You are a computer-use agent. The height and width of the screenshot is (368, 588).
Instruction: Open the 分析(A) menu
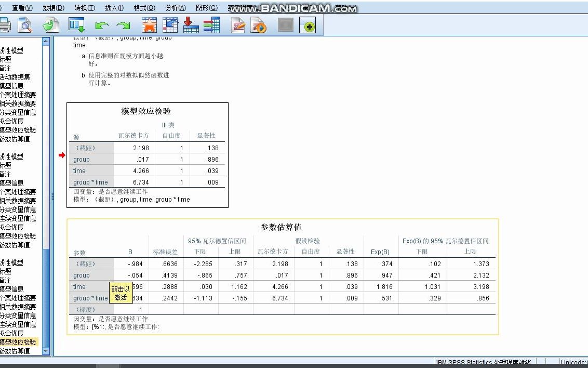176,8
